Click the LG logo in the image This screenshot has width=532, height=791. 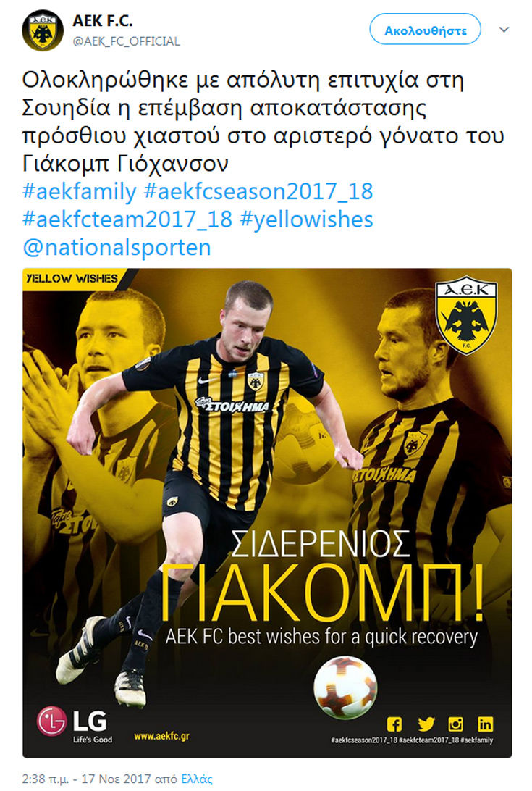pos(72,724)
